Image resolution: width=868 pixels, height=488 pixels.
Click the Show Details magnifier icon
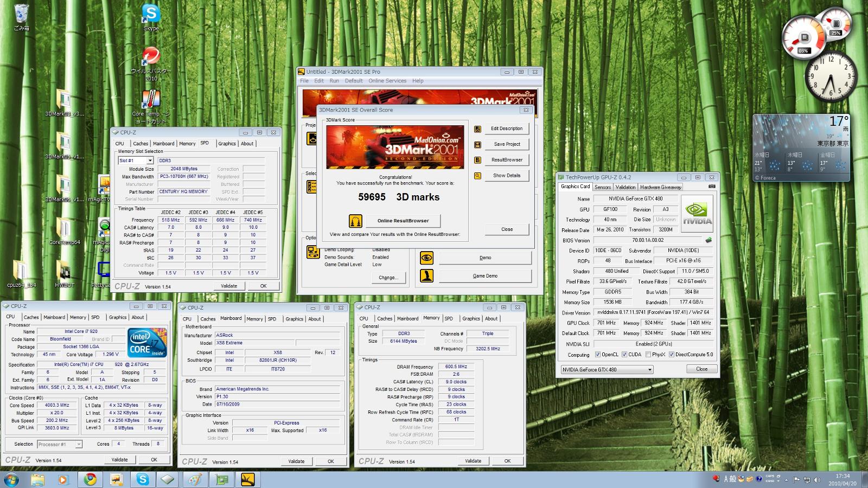(x=477, y=176)
